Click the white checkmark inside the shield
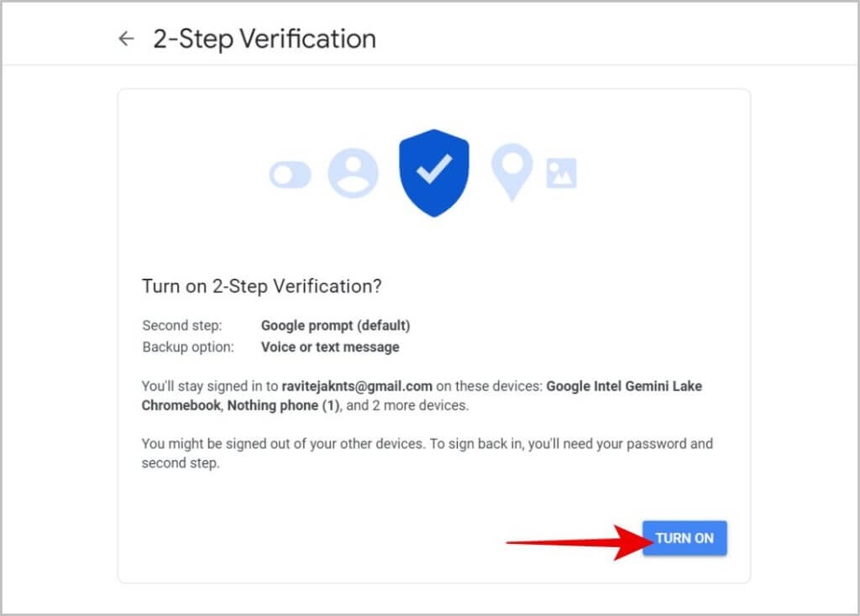860x616 pixels. point(434,170)
